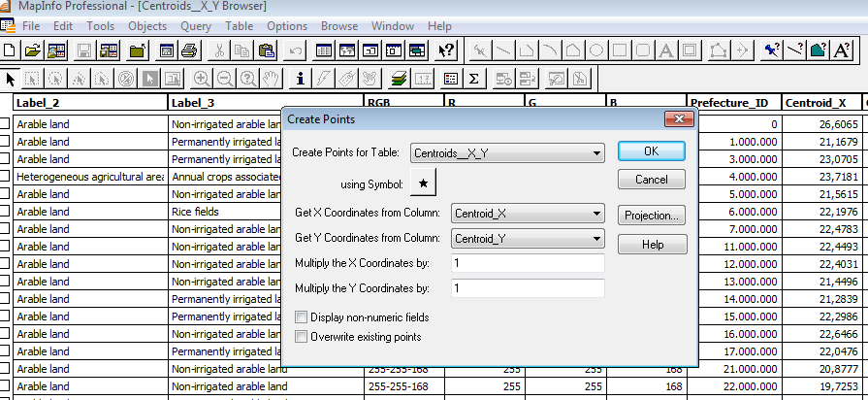Click the Prefecture_ID column header

734,103
